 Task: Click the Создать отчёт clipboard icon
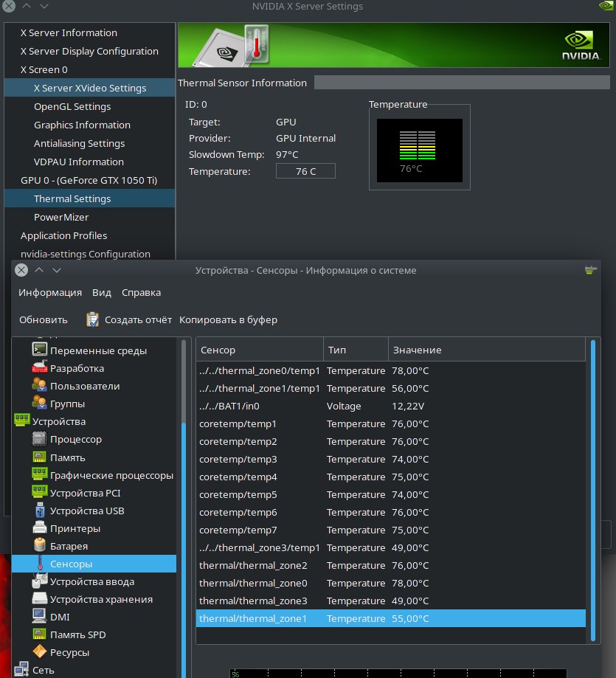click(92, 319)
